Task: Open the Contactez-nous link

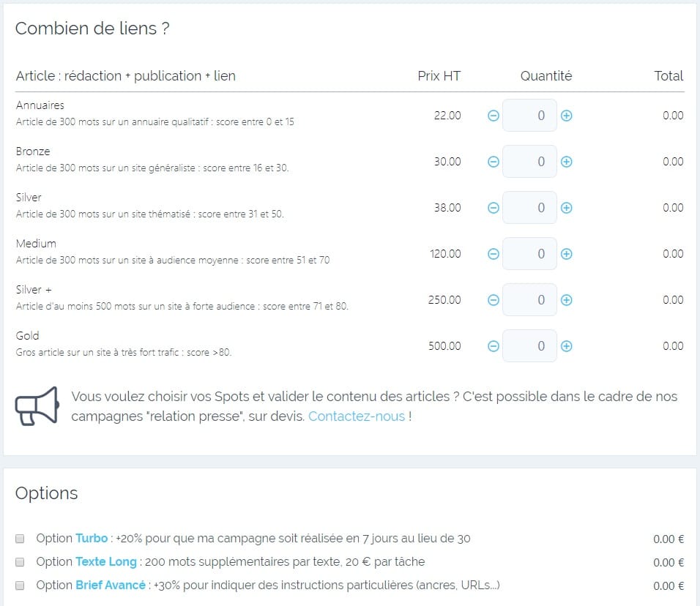Action: (x=357, y=416)
